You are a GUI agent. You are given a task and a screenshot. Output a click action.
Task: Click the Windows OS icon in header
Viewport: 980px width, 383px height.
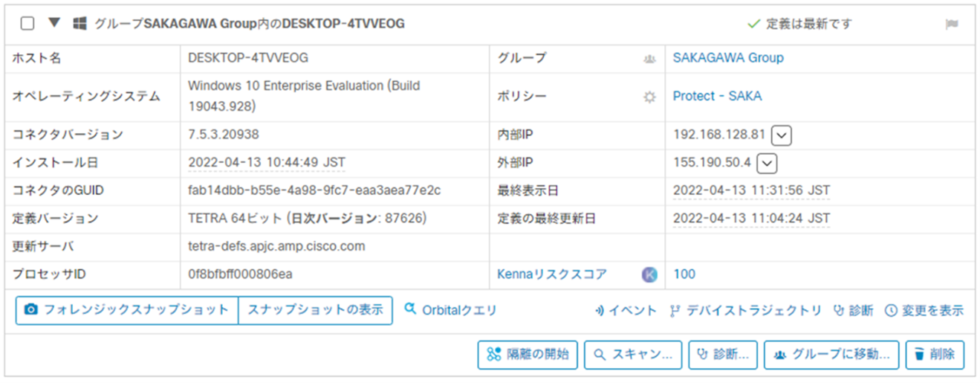(79, 24)
